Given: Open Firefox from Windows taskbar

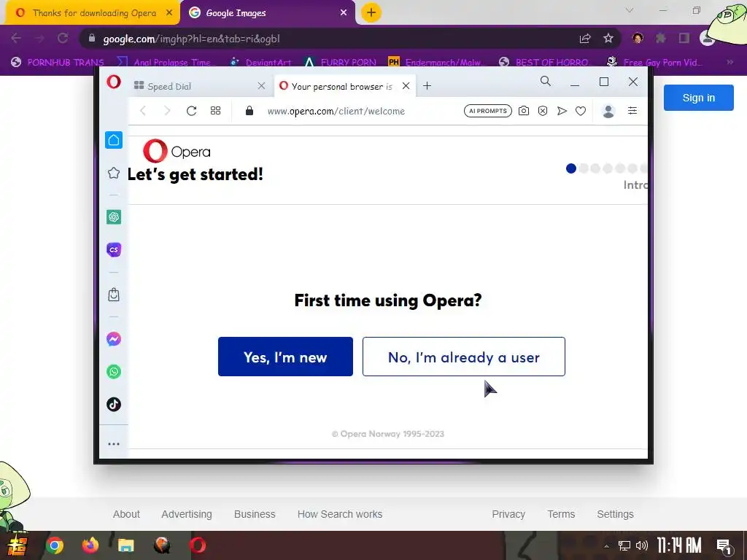Looking at the screenshot, I should coord(90,545).
